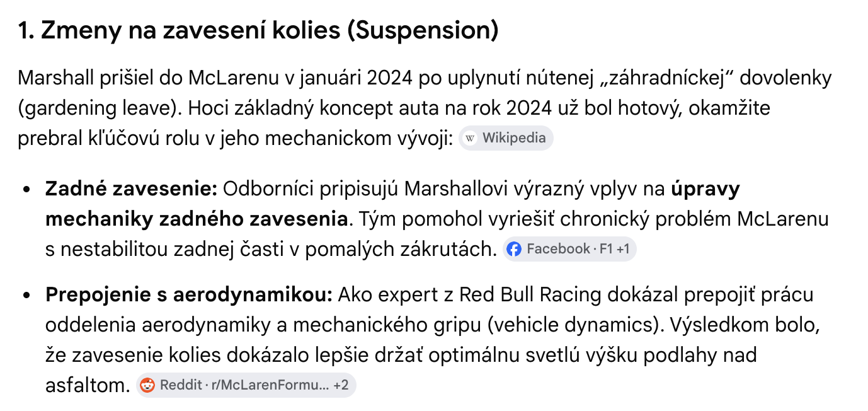Click the bold 'Prepojenie s aerodynamikou:' label
The image size is (868, 411).
188,294
